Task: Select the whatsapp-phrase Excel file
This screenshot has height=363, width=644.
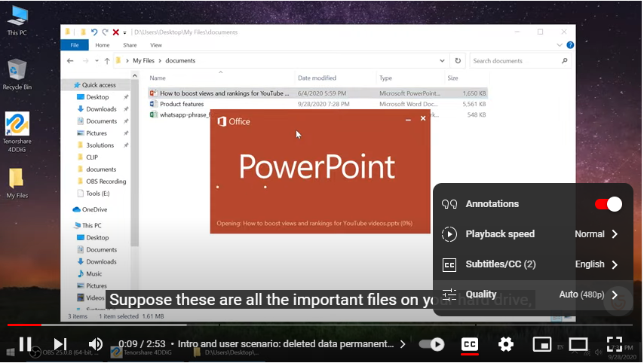Action: point(179,114)
